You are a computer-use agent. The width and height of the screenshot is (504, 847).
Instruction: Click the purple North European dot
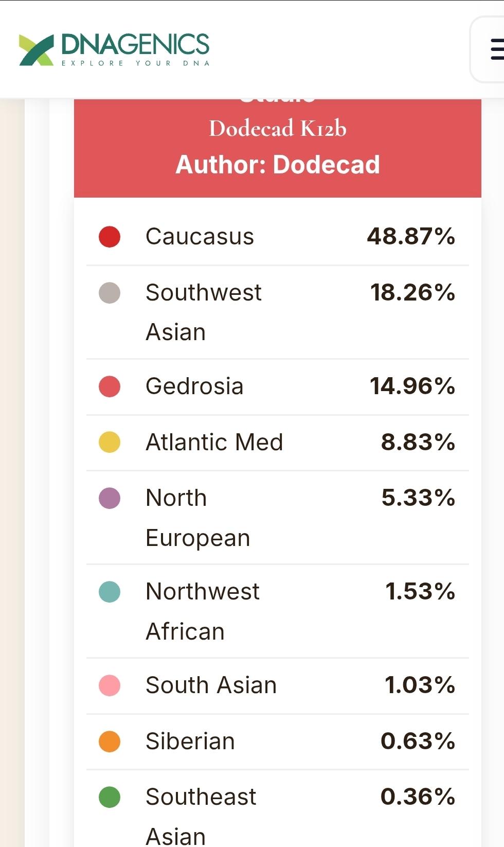pyautogui.click(x=110, y=498)
